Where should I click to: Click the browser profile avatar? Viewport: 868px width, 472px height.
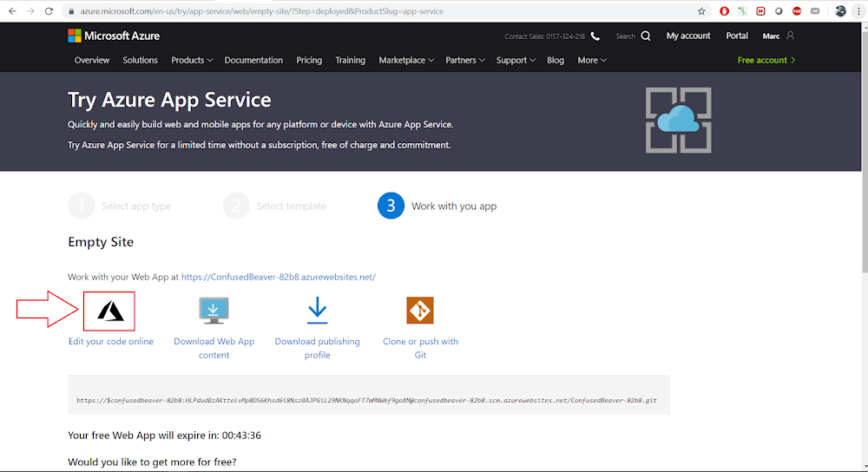tap(840, 11)
